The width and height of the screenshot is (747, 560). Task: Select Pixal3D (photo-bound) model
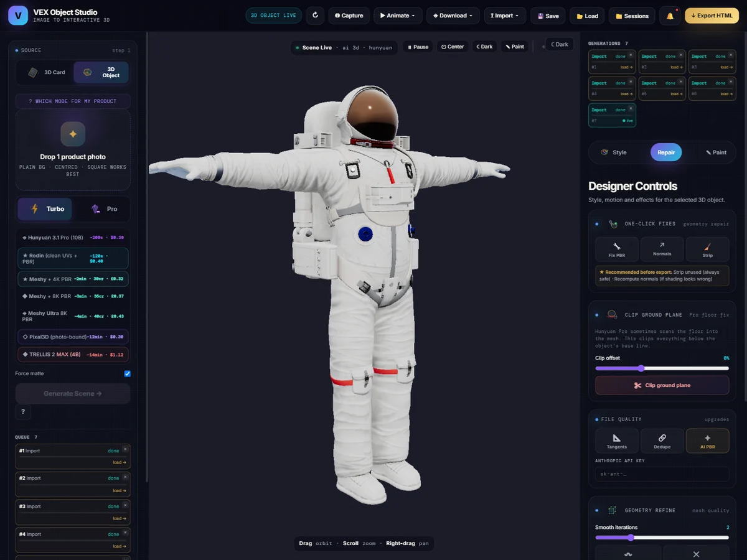[x=73, y=337]
